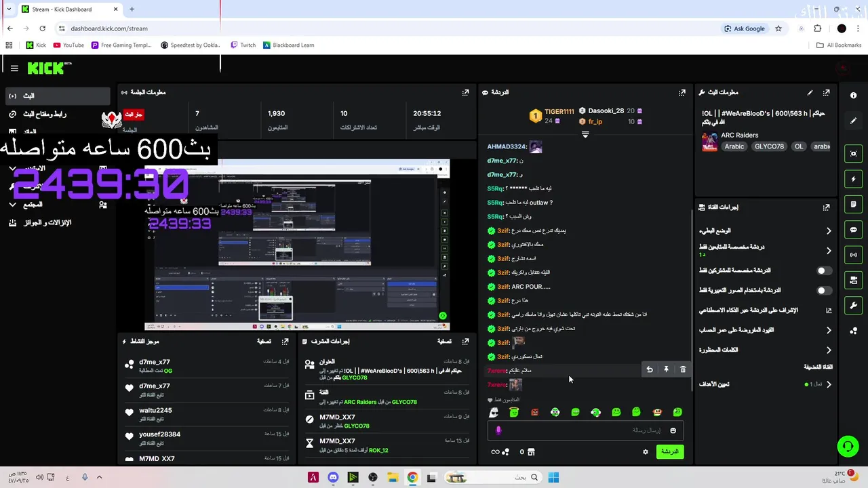Open Windows Start button
This screenshot has height=488, width=868.
(553, 478)
